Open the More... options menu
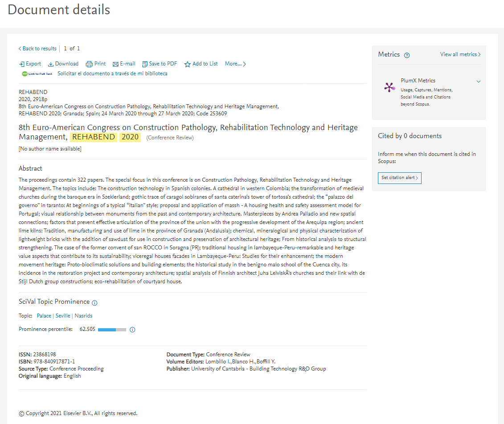 pos(236,64)
